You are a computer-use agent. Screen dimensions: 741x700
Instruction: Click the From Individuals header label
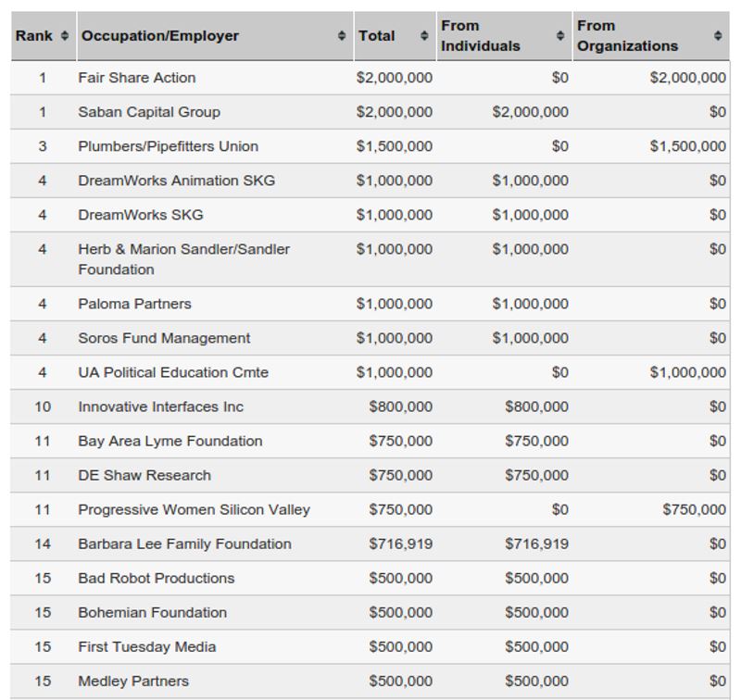pyautogui.click(x=481, y=36)
